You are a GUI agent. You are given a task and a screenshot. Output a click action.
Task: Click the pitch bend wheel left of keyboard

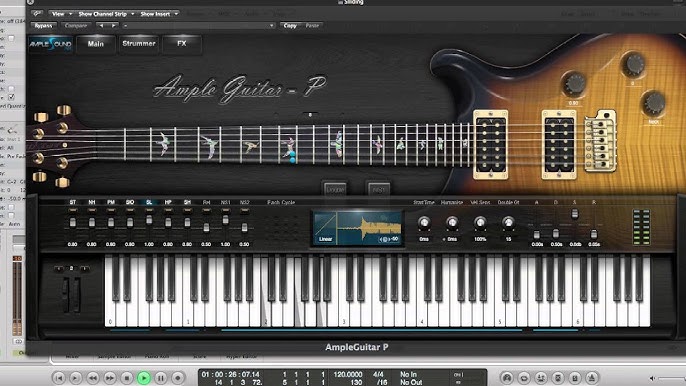pyautogui.click(x=66, y=295)
